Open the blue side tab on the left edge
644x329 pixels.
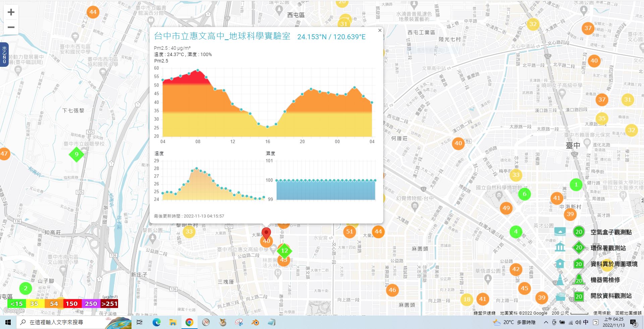point(4,55)
